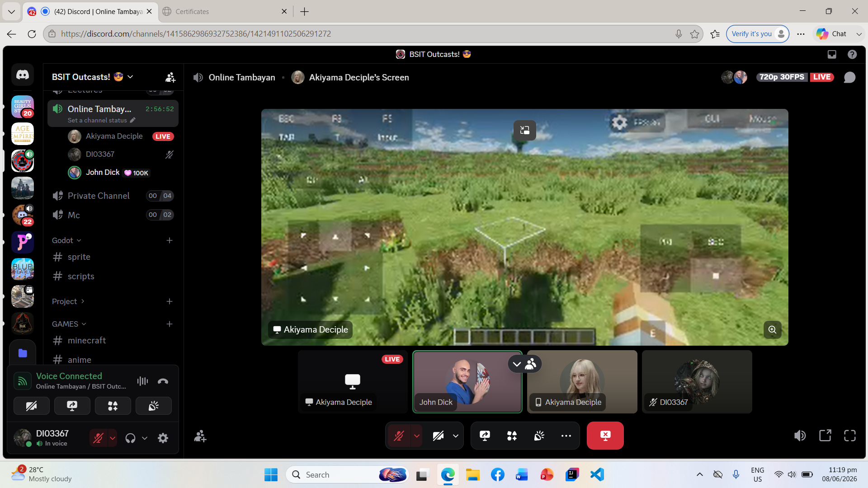Open the Private Channel voice channel
868x488 pixels.
pos(113,196)
